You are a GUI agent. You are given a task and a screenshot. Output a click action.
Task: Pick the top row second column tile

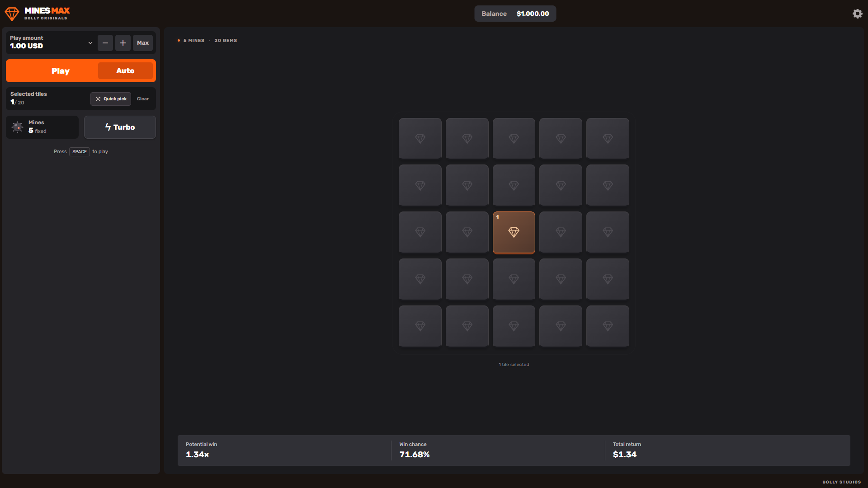(467, 138)
